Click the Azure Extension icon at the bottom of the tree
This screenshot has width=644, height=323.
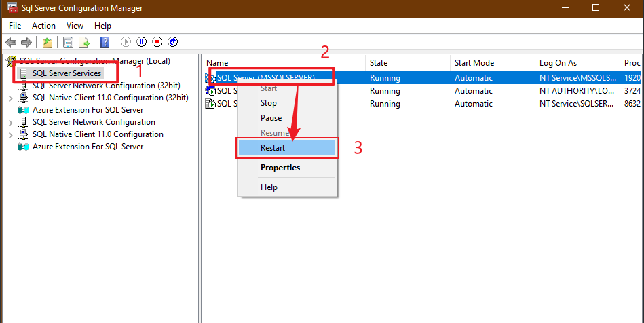click(x=24, y=147)
